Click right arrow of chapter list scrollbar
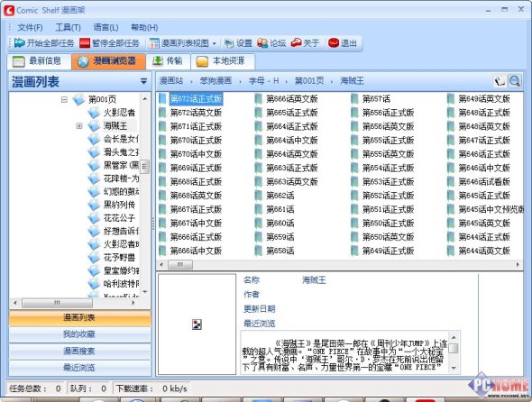Viewport: 532px width, 402px height. coord(518,264)
